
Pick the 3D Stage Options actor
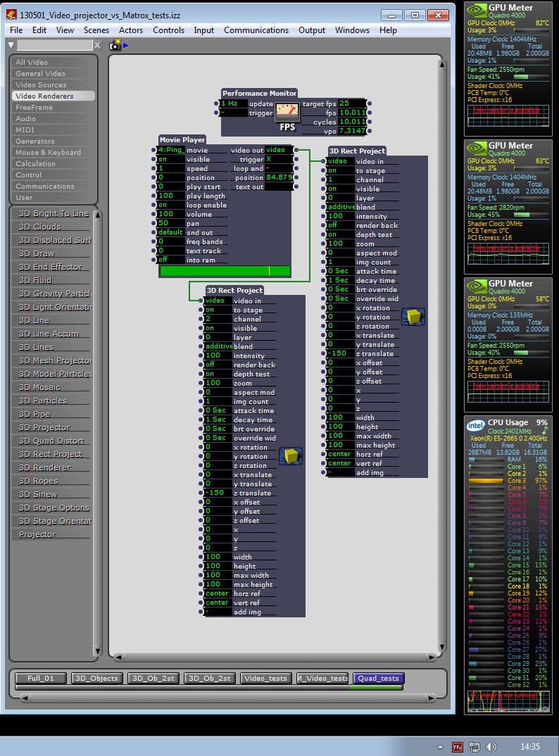51,508
